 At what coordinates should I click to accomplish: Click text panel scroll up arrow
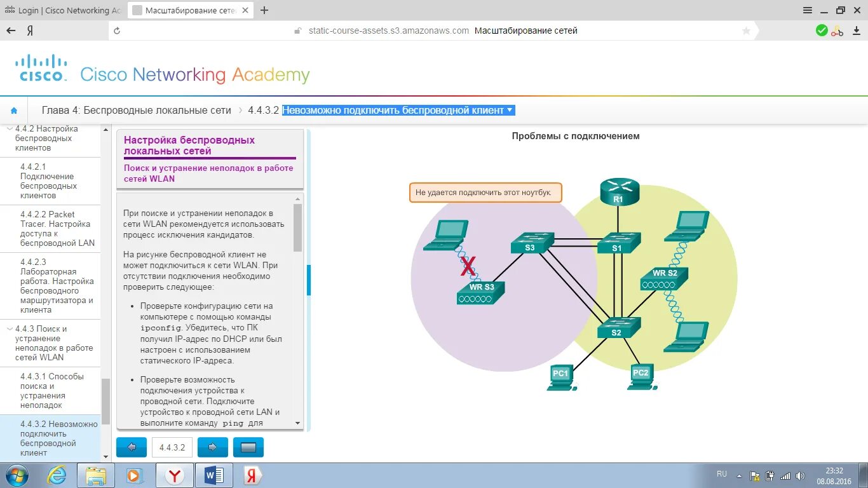pos(297,198)
